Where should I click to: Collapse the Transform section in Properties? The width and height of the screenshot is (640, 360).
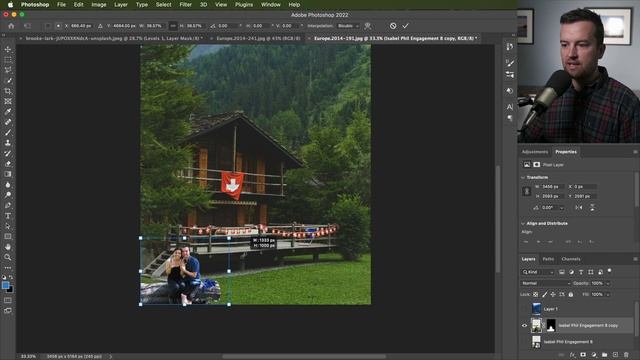coord(523,178)
